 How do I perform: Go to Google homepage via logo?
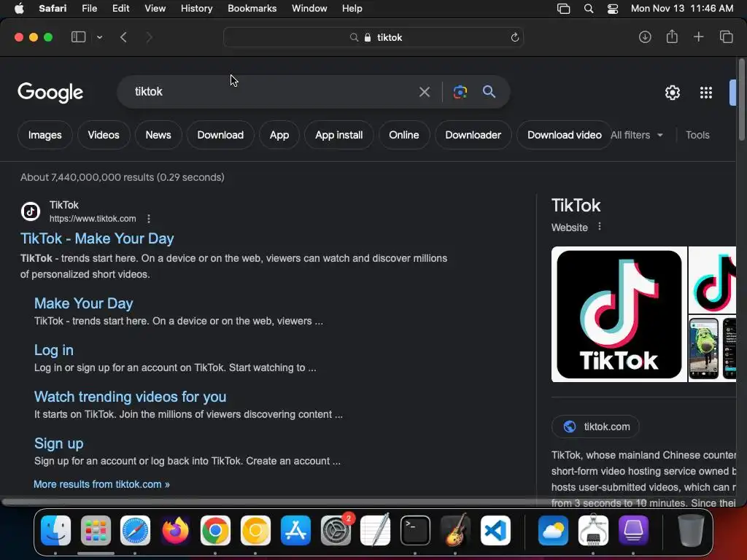click(50, 93)
